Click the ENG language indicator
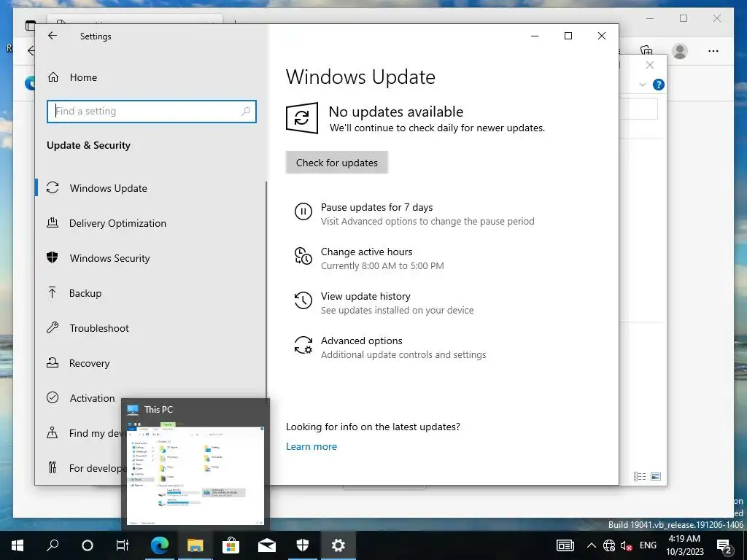This screenshot has width=747, height=560. (x=648, y=545)
